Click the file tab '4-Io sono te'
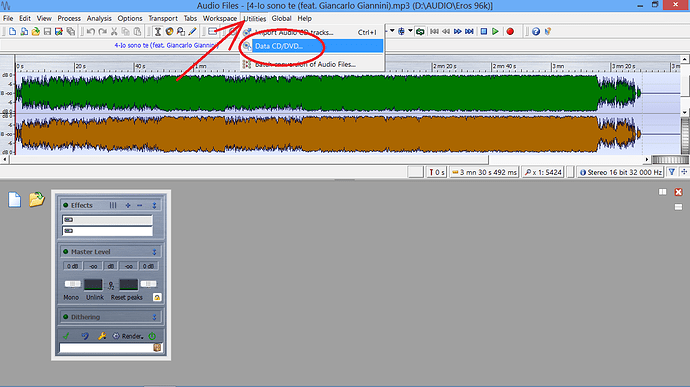The image size is (690, 387). coord(166,45)
